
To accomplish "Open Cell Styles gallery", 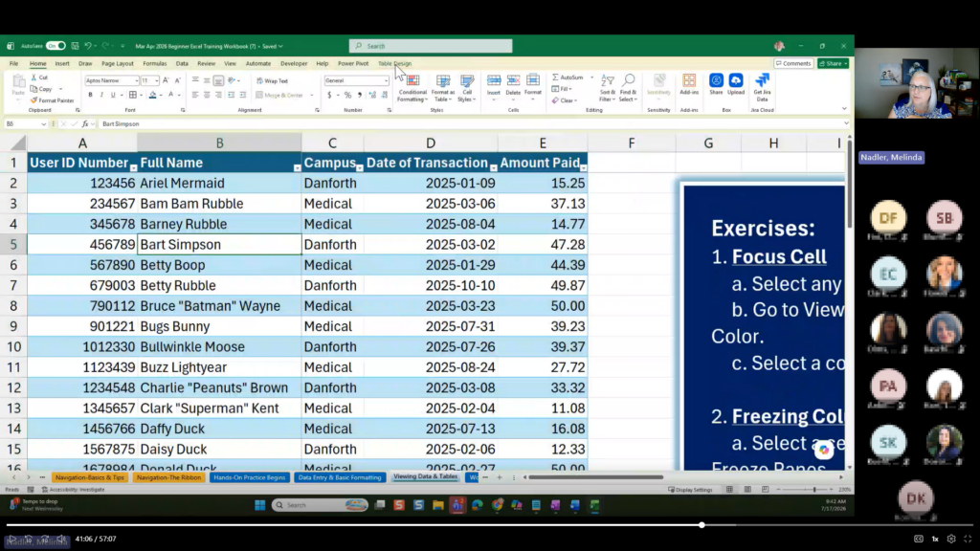I will coord(467,88).
